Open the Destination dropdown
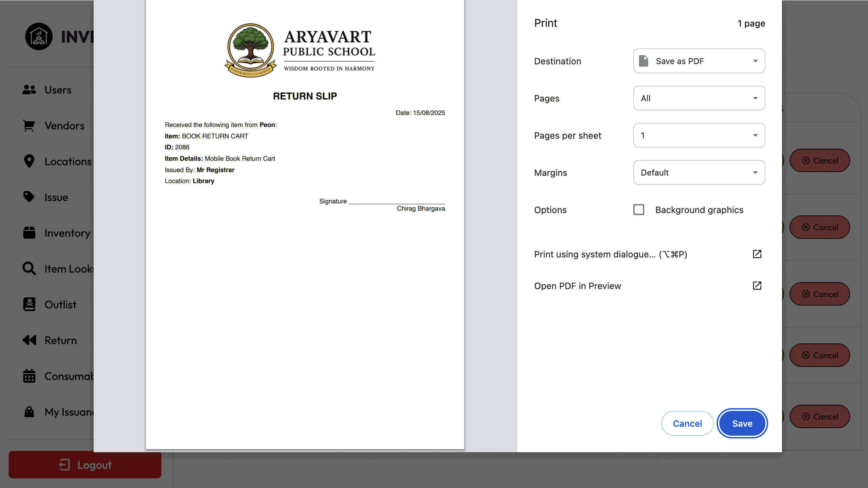The width and height of the screenshot is (868, 488). (x=699, y=61)
